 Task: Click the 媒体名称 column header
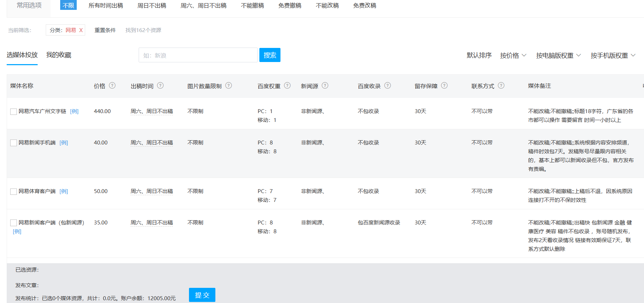22,86
